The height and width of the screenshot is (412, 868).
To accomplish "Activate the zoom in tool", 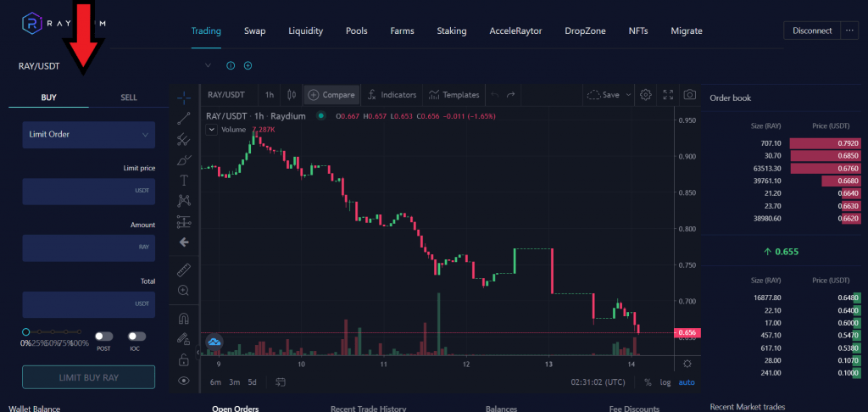I will (x=184, y=290).
